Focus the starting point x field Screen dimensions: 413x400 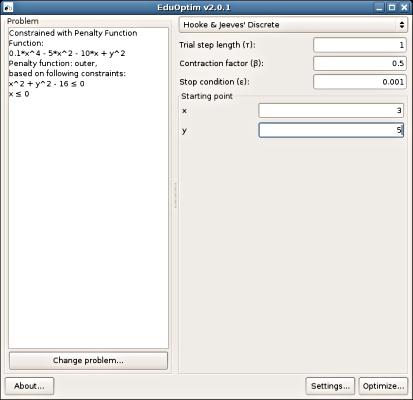331,110
